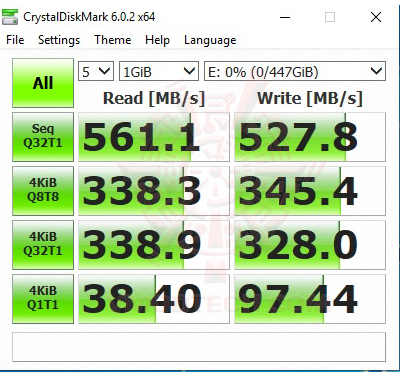This screenshot has width=400, height=372.
Task: Minimize the CrystalDiskMark window
Action: pos(285,17)
